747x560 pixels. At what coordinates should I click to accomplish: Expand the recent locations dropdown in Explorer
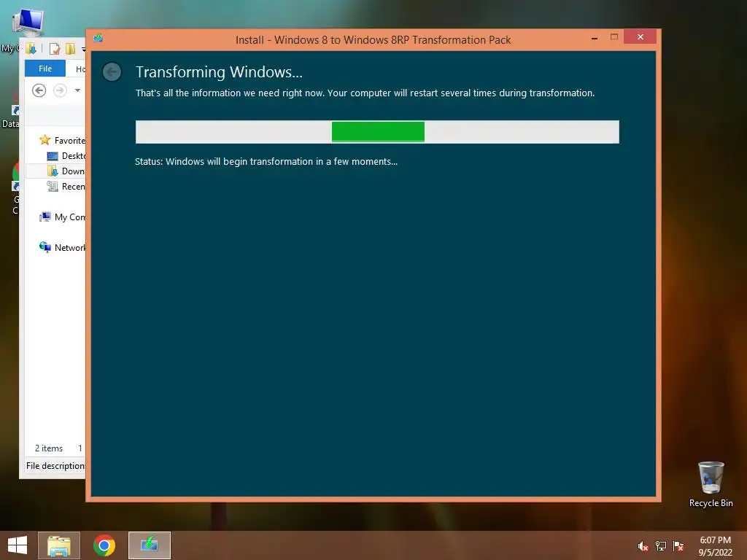coord(77,90)
